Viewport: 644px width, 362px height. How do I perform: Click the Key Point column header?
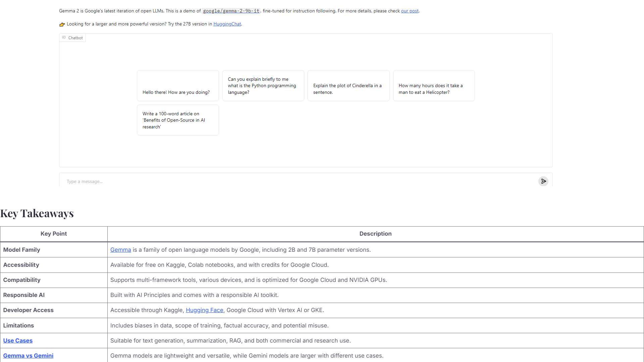click(54, 234)
